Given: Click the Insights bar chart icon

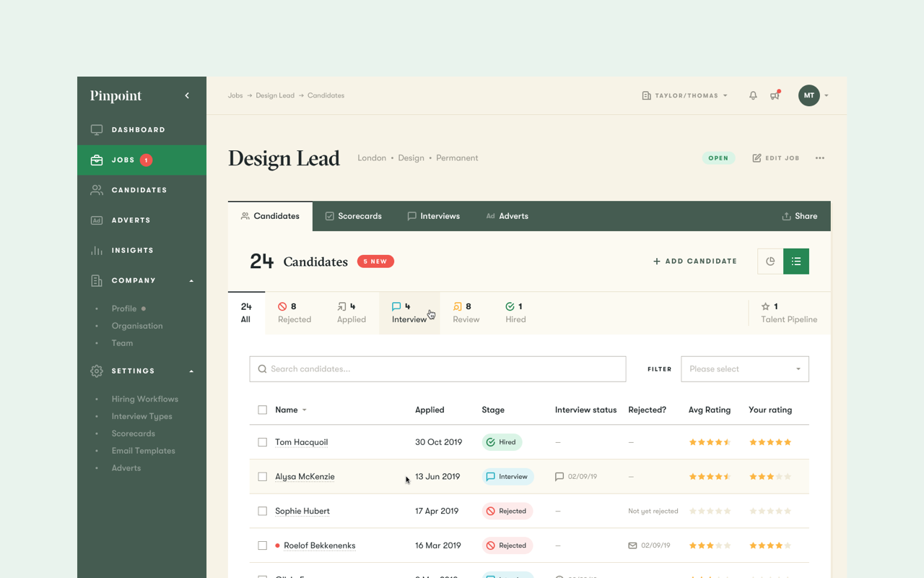Looking at the screenshot, I should (96, 250).
